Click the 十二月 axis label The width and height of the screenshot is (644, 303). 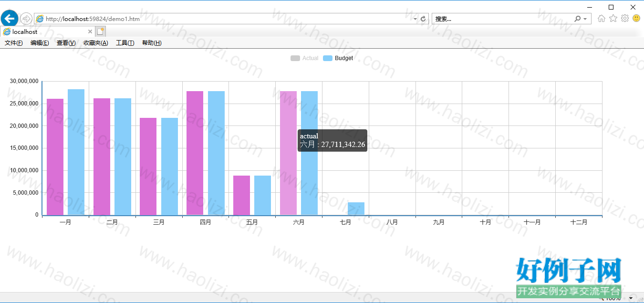coord(579,222)
